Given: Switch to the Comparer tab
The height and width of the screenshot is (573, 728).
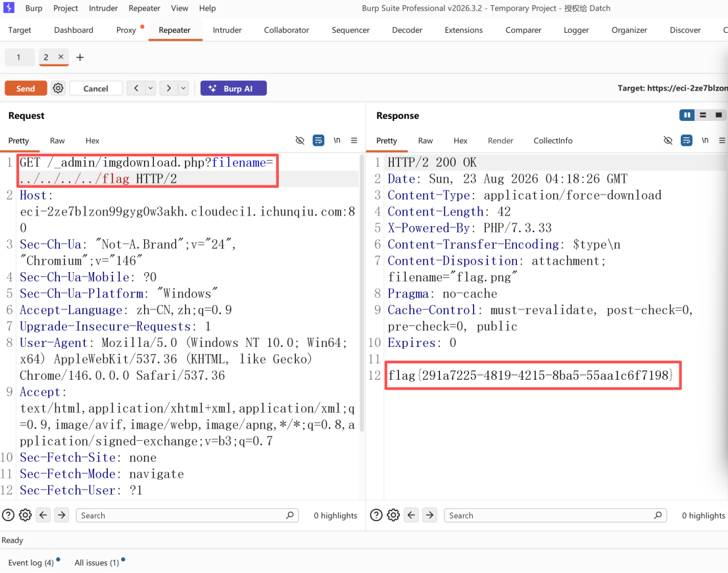Looking at the screenshot, I should pyautogui.click(x=523, y=30).
